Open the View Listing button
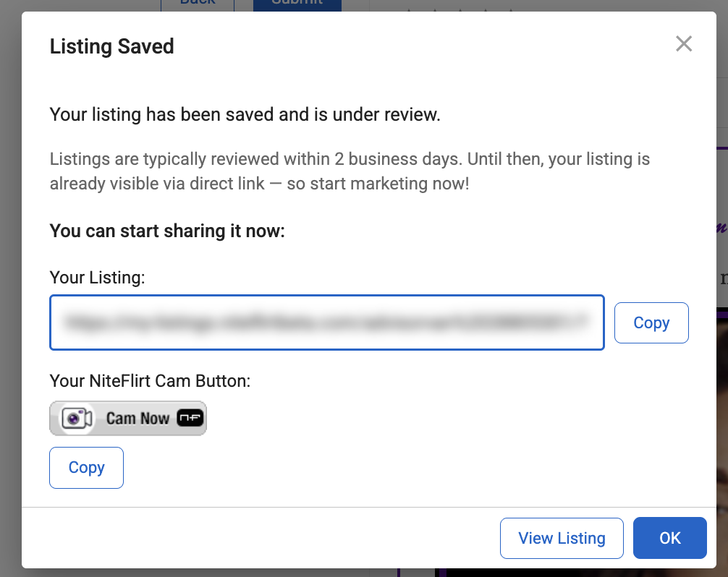Viewport: 728px width, 577px height. (562, 538)
